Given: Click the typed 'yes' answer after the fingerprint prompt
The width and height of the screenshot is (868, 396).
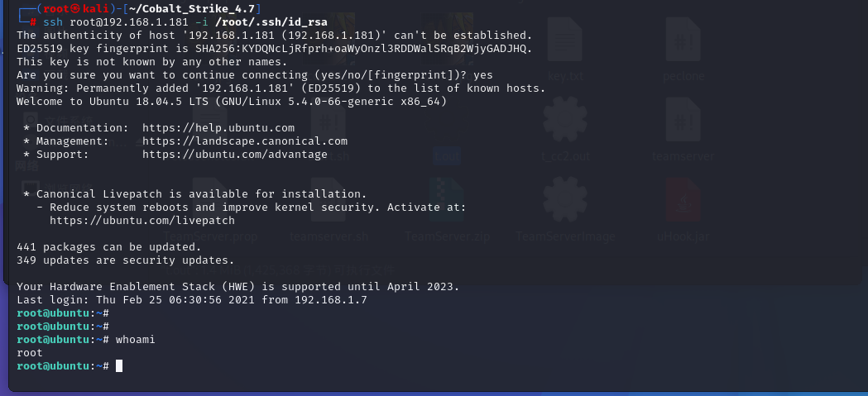Looking at the screenshot, I should pyautogui.click(x=482, y=74).
